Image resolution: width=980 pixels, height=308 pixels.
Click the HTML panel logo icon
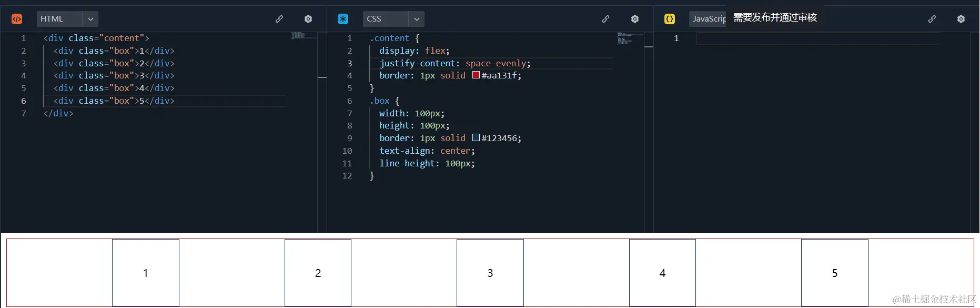pos(17,19)
